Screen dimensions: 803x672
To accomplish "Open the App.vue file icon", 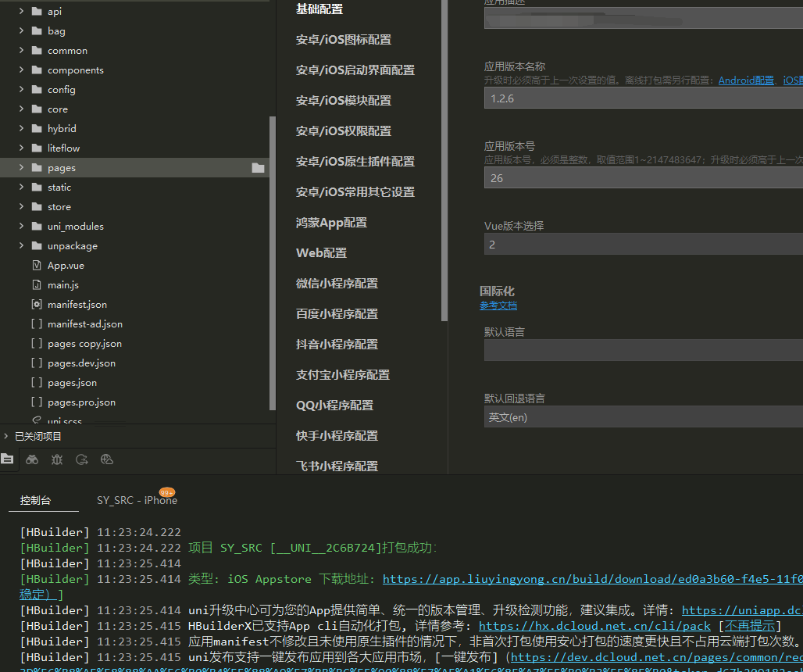I will coord(36,266).
